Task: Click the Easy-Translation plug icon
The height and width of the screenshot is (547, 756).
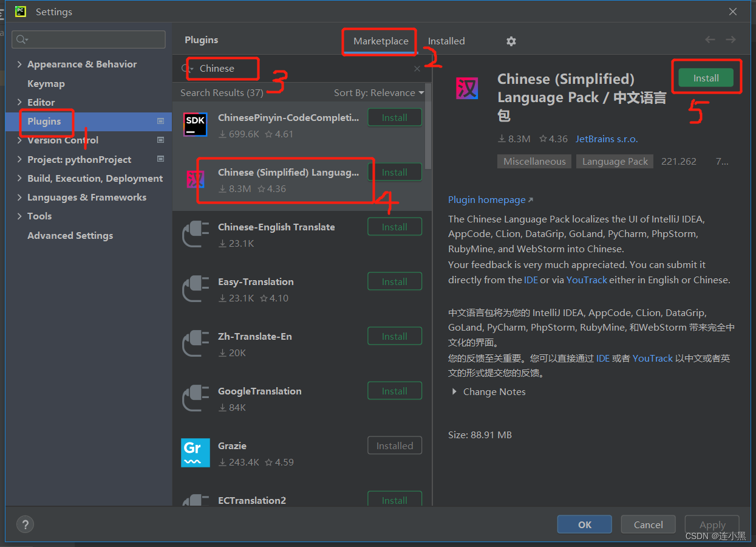Action: click(196, 289)
